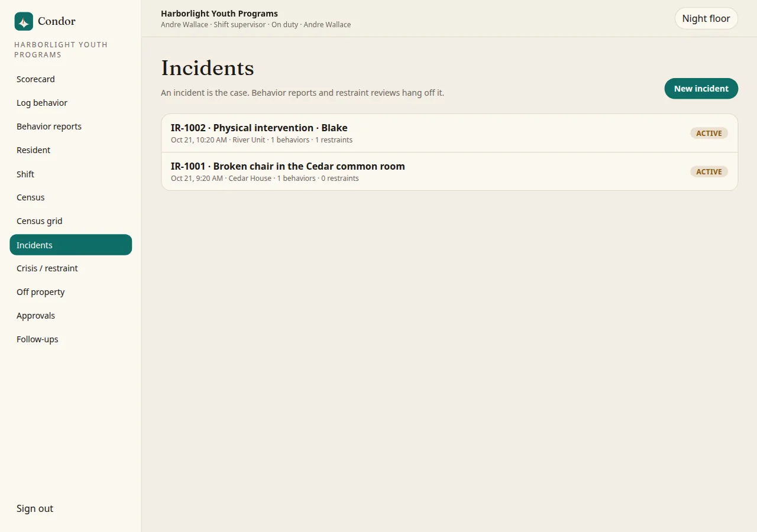Open the Census grid view
This screenshot has height=532, width=757.
[70, 221]
